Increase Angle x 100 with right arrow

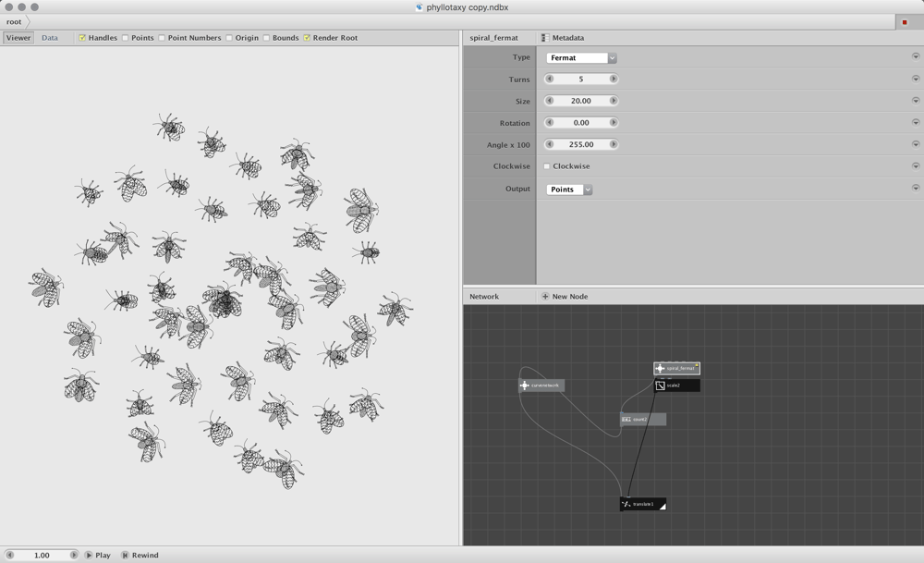pyautogui.click(x=614, y=144)
